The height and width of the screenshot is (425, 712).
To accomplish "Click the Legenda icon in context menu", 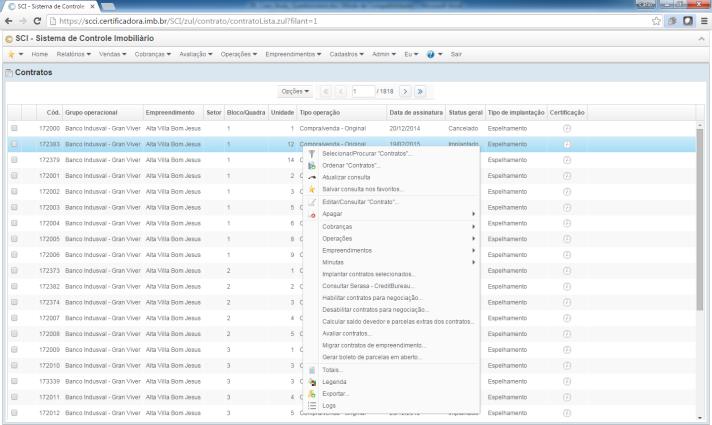I will (x=312, y=382).
